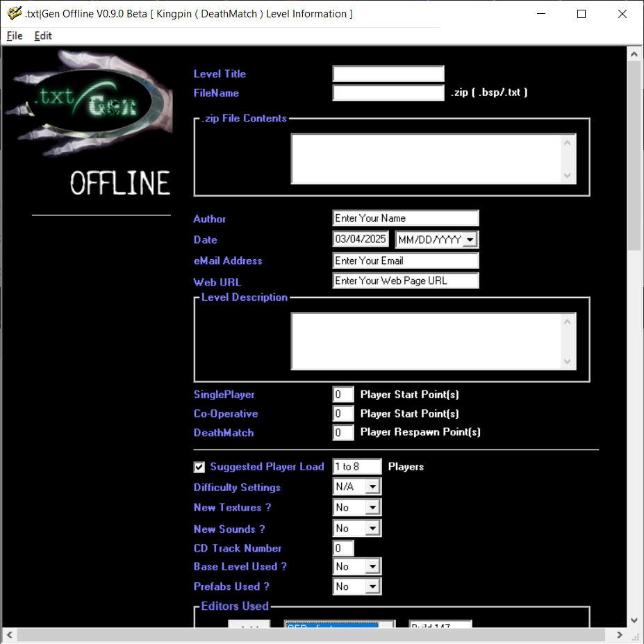
Task: Click the horizontal scrollbar's right arrow
Action: click(620, 635)
